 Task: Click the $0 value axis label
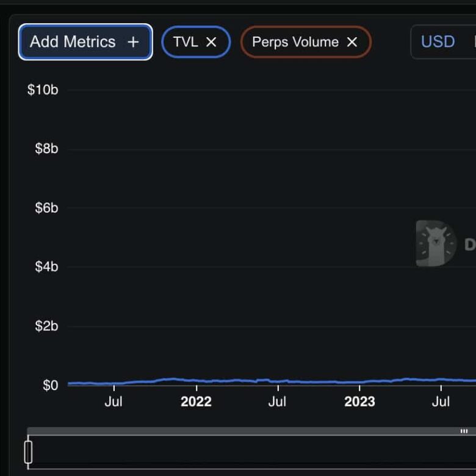pyautogui.click(x=51, y=385)
